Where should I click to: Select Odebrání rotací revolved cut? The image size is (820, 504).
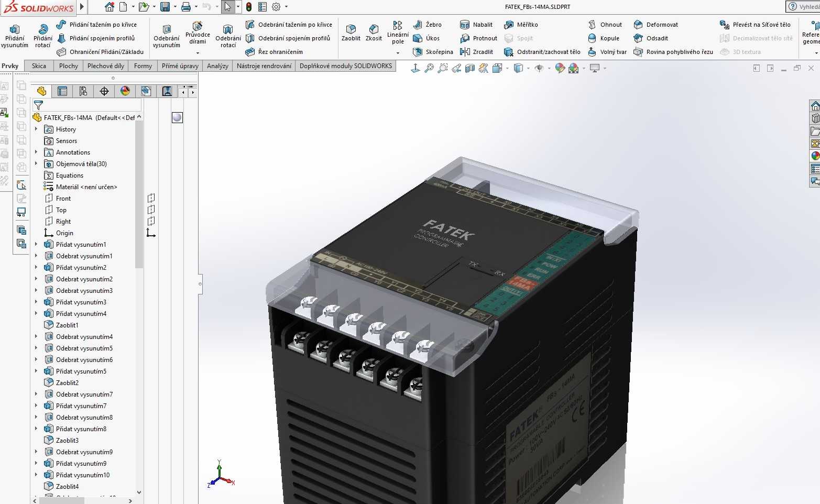tap(228, 36)
